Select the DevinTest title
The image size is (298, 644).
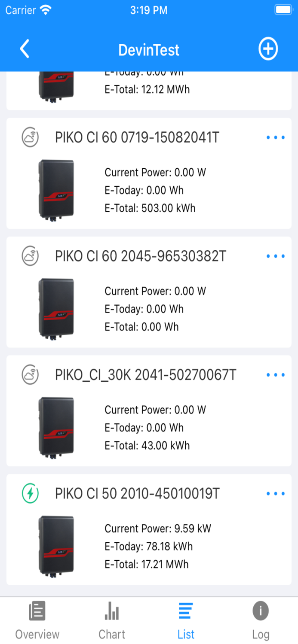coord(149,50)
